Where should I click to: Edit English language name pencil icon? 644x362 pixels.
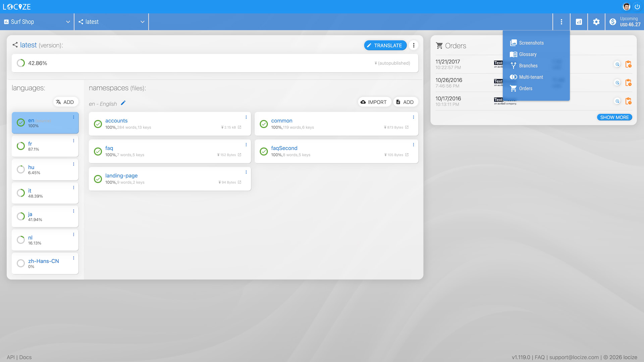pyautogui.click(x=123, y=103)
